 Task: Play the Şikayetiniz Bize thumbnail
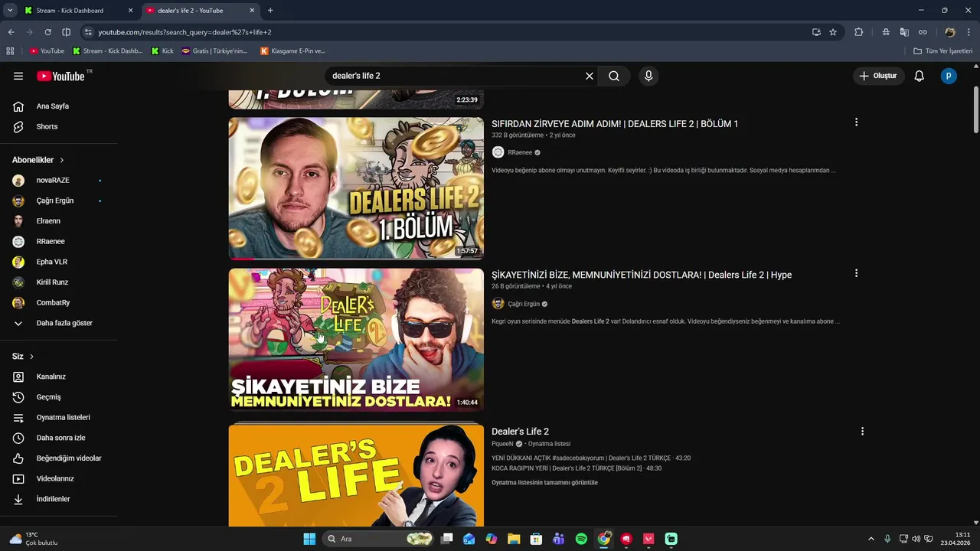[x=356, y=339]
